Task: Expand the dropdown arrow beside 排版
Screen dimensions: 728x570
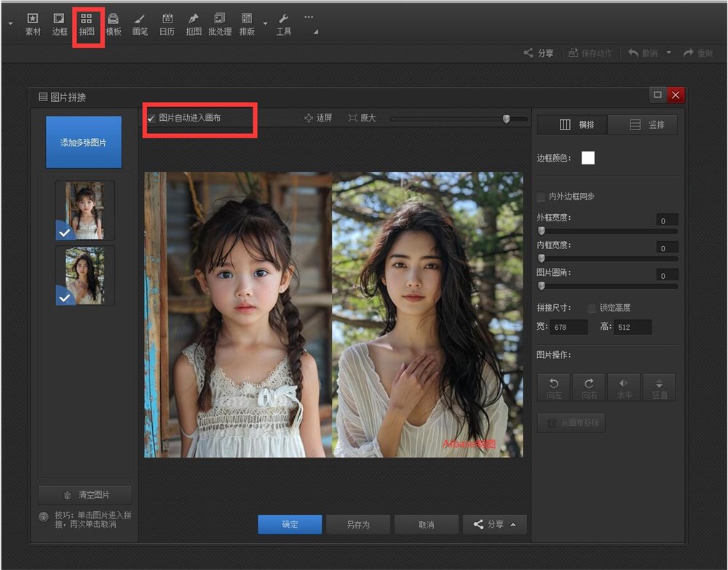Action: [265, 23]
